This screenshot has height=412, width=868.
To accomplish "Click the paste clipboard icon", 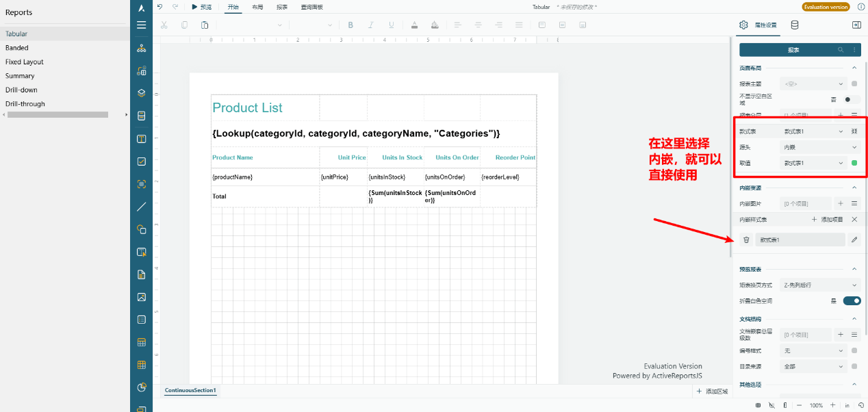I will [x=205, y=25].
